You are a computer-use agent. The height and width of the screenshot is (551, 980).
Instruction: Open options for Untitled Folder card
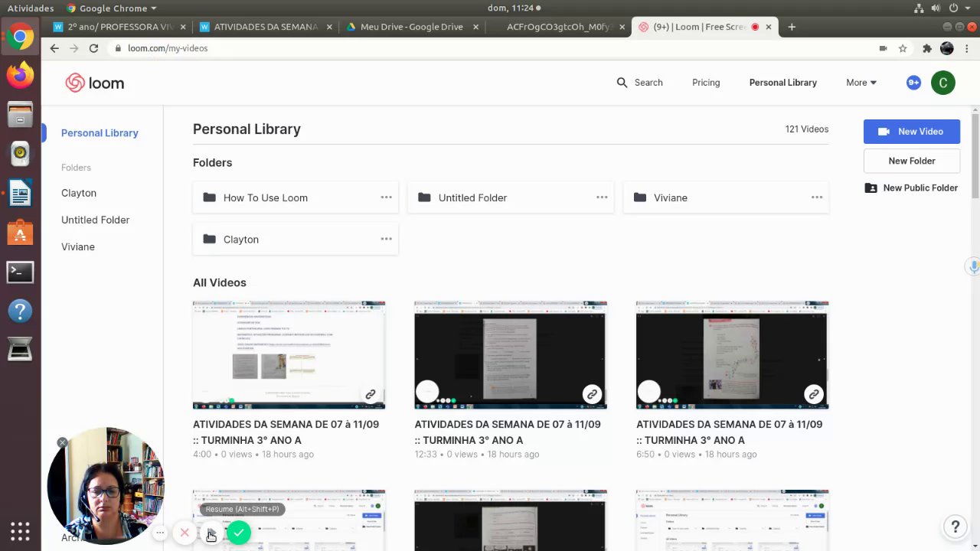point(602,197)
